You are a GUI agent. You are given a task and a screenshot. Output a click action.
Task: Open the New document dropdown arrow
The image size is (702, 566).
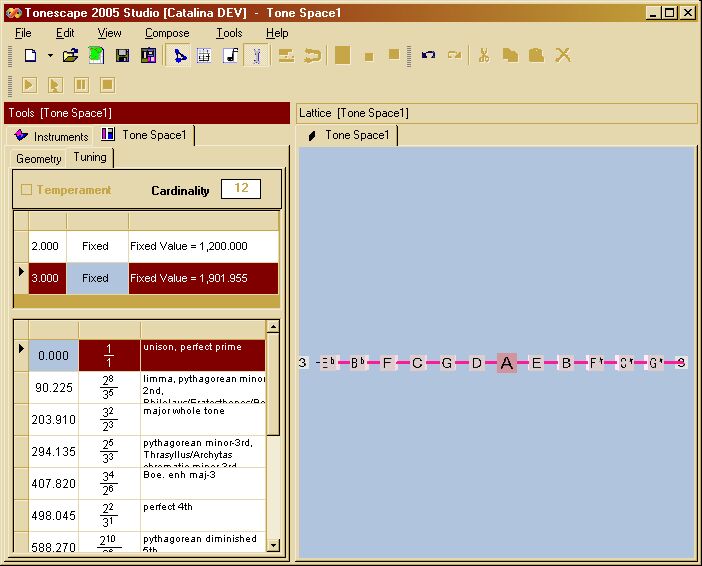point(50,56)
